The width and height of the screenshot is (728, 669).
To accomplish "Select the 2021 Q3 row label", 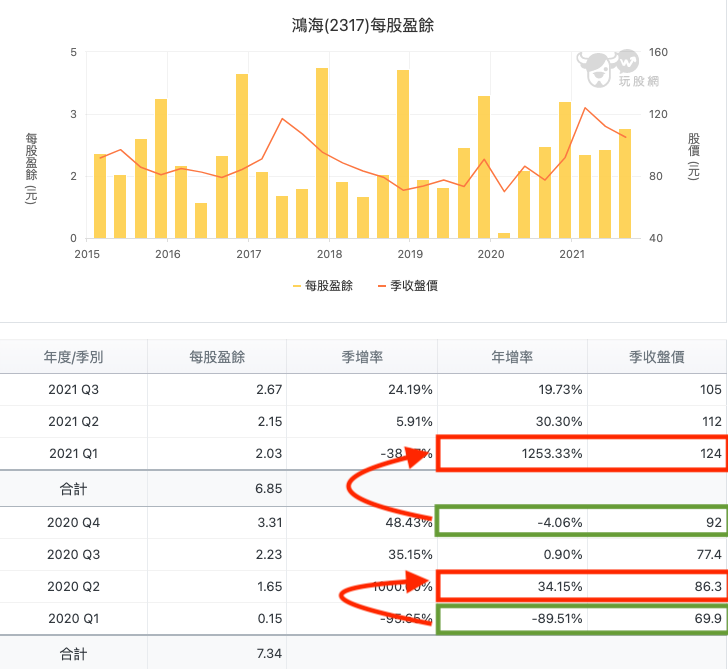I will point(73,390).
